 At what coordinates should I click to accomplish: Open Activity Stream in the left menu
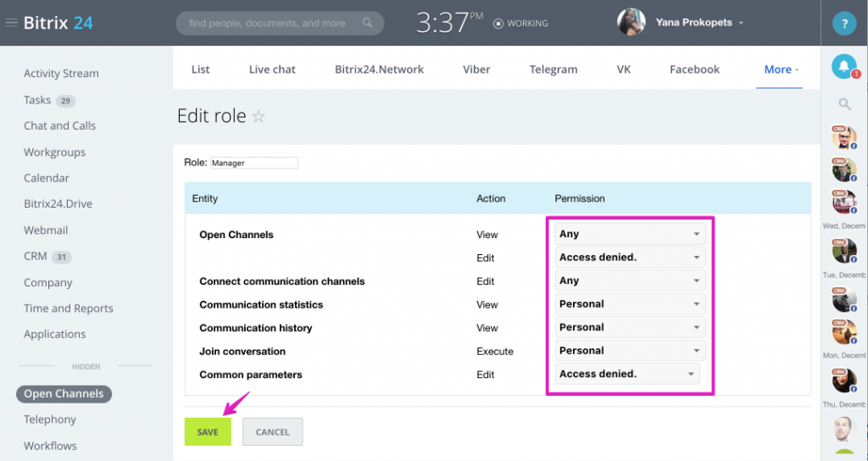(61, 73)
